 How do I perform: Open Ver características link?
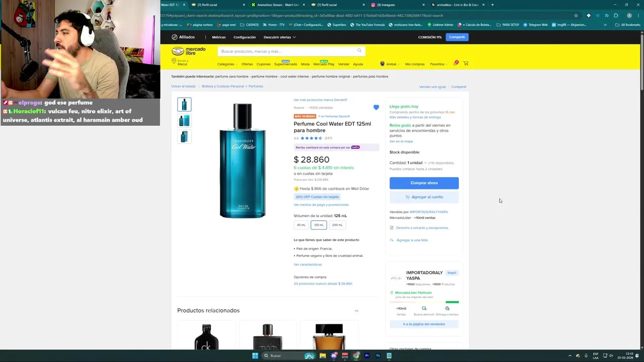tap(308, 264)
